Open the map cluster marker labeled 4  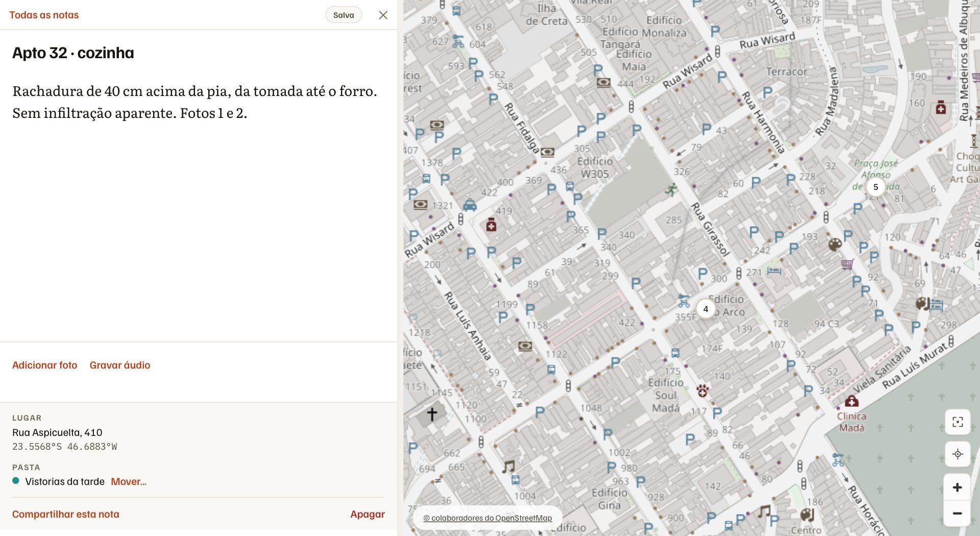tap(706, 309)
